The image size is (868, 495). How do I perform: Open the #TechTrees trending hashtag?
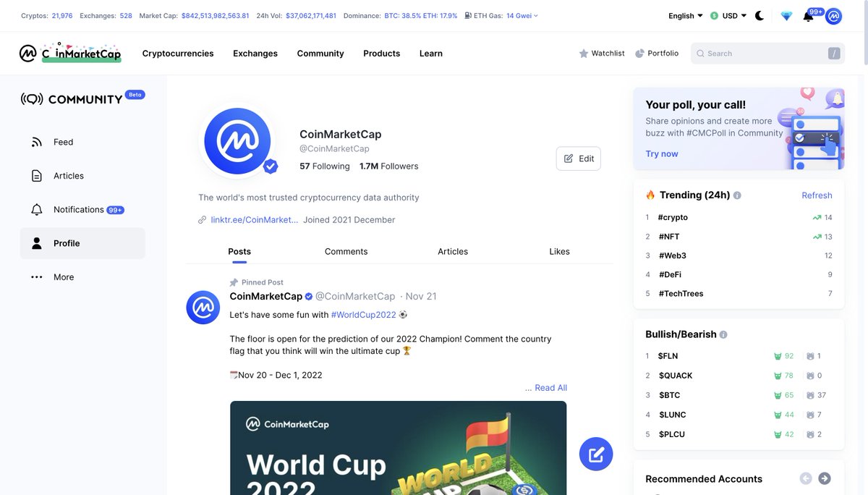681,294
